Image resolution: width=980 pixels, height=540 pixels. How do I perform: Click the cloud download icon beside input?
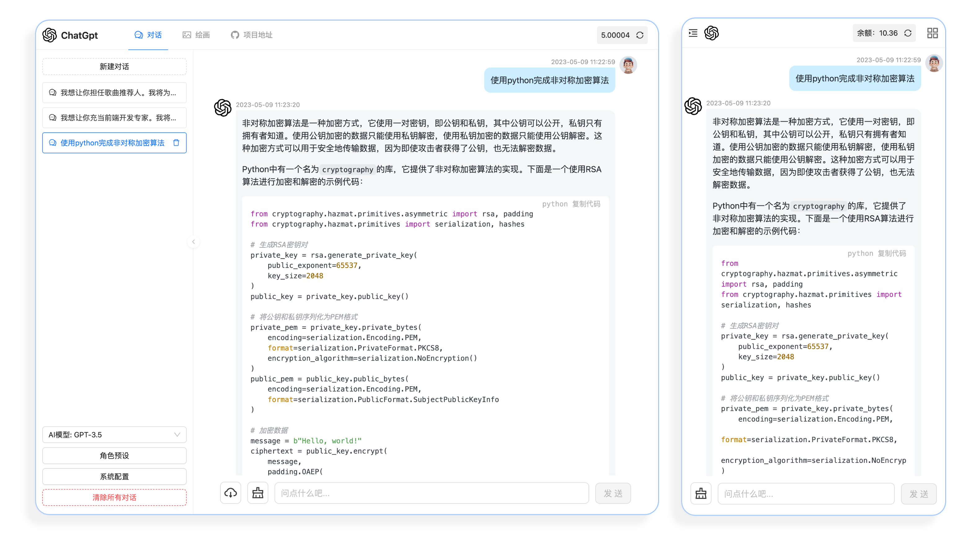[x=231, y=493]
